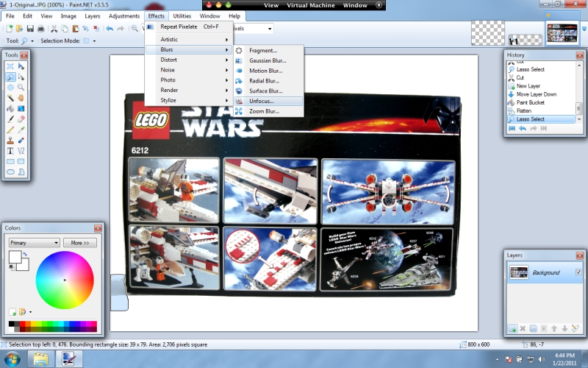
Task: Click the History panel scrollbar down arrow
Action: tap(579, 119)
